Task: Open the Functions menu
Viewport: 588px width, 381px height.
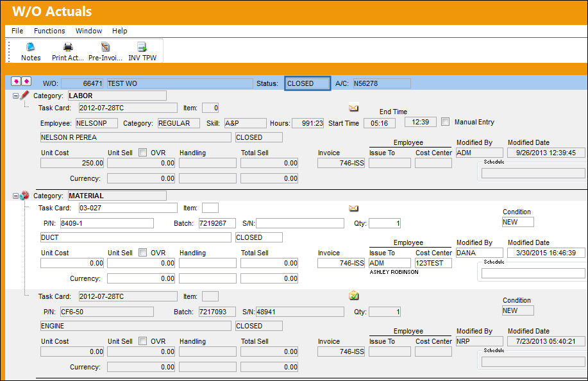Action: point(49,31)
